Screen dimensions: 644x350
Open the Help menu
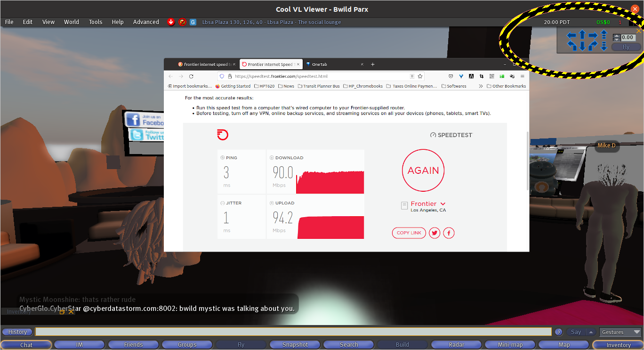[x=118, y=22]
